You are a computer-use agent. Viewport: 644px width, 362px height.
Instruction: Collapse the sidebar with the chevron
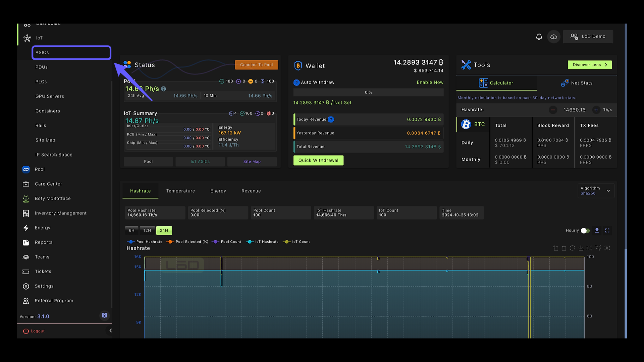click(110, 330)
